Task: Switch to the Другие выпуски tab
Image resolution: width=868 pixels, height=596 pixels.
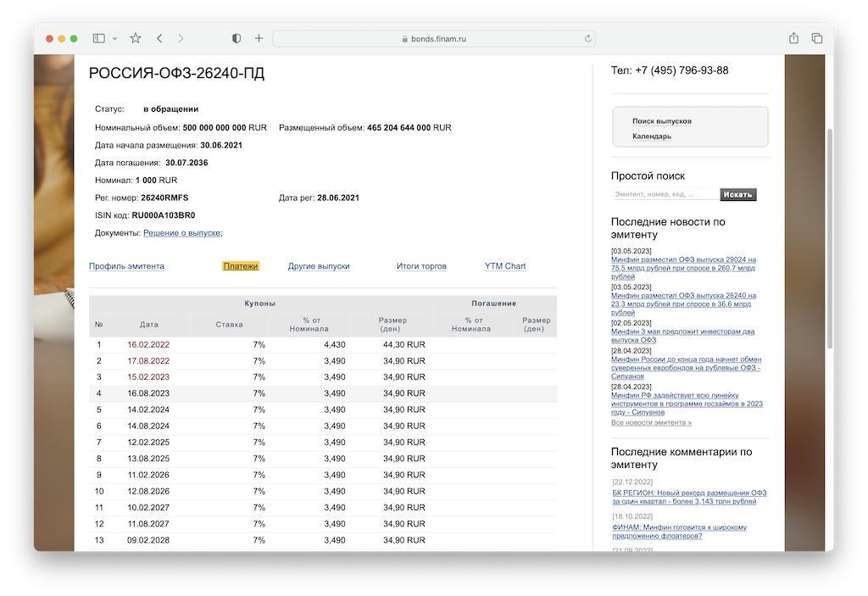Action: click(x=319, y=266)
